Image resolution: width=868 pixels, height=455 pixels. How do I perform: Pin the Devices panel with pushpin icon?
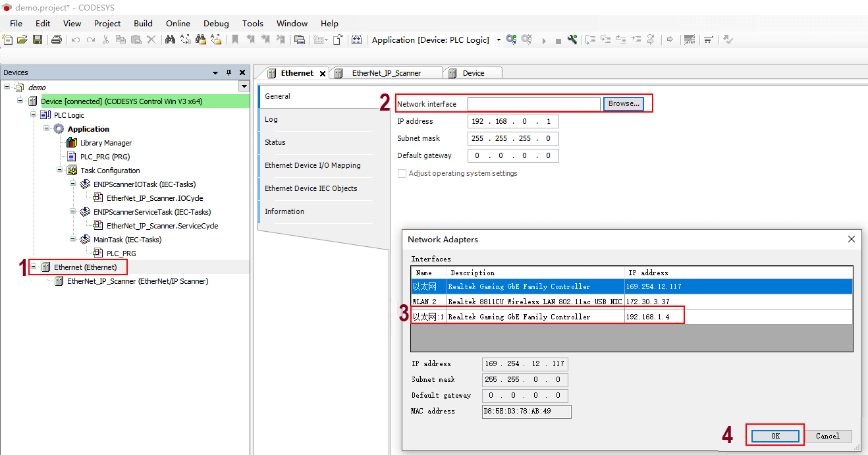tap(229, 72)
